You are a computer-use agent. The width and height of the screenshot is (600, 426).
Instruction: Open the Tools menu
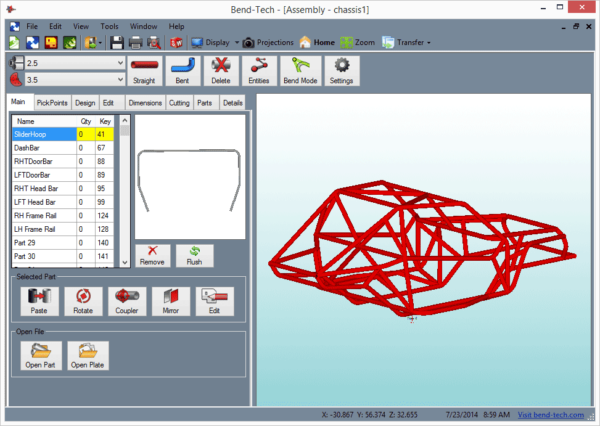(109, 26)
